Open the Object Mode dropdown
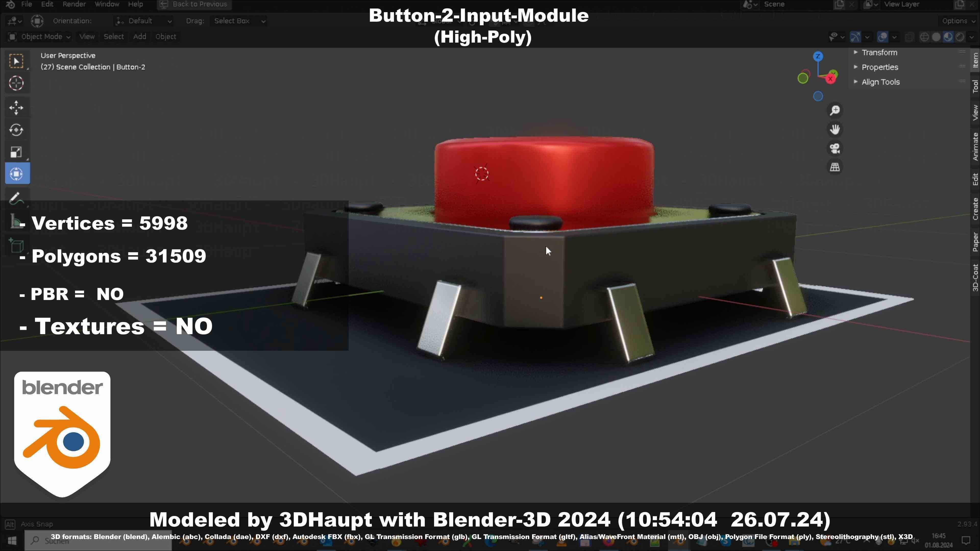 [39, 37]
